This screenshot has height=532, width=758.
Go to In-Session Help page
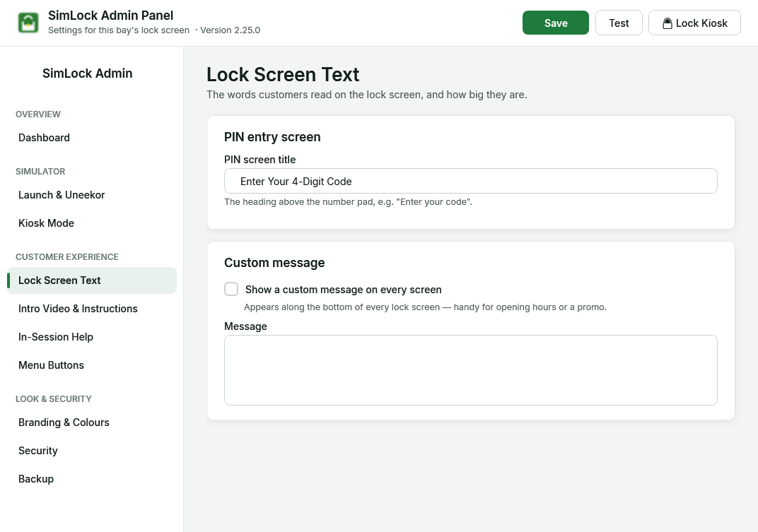[x=92, y=337]
